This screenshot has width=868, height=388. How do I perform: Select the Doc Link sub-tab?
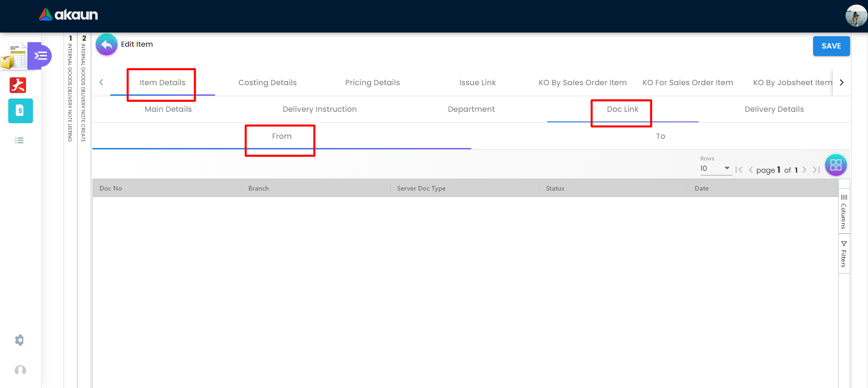(623, 109)
